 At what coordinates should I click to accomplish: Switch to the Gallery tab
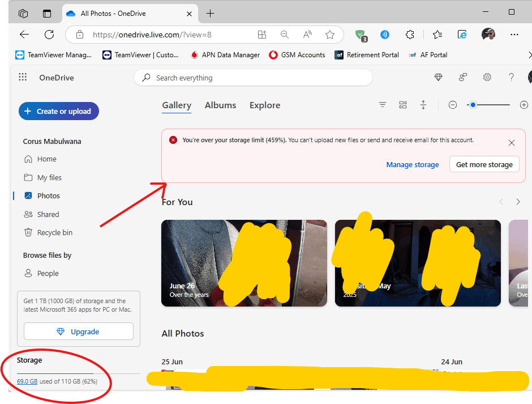click(x=177, y=105)
